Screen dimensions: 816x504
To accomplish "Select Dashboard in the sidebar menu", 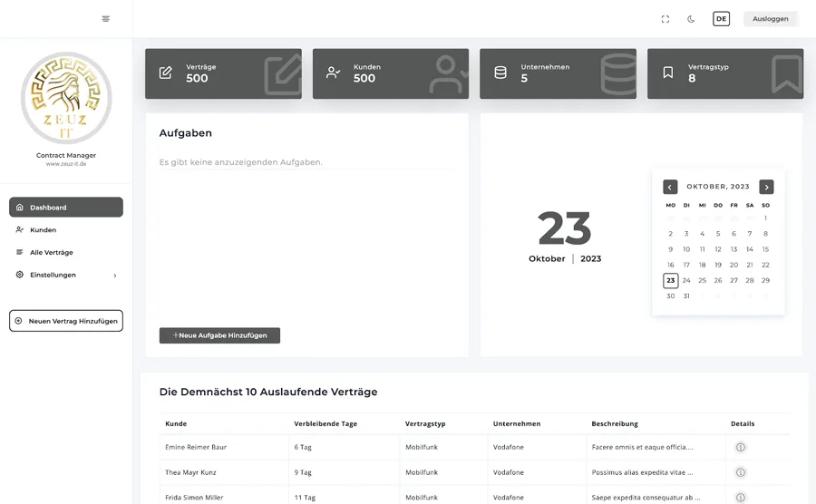I will [x=66, y=207].
